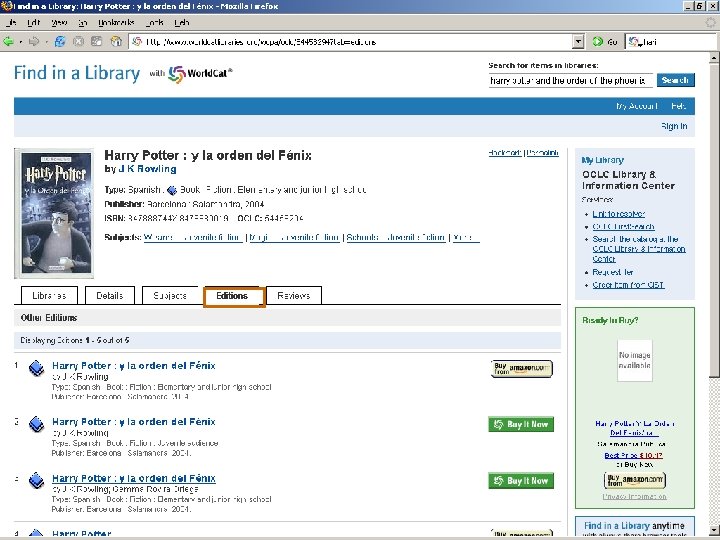This screenshot has height=540, width=720.
Task: Click the Best Price link in Ready to Buy
Action: tap(633, 455)
